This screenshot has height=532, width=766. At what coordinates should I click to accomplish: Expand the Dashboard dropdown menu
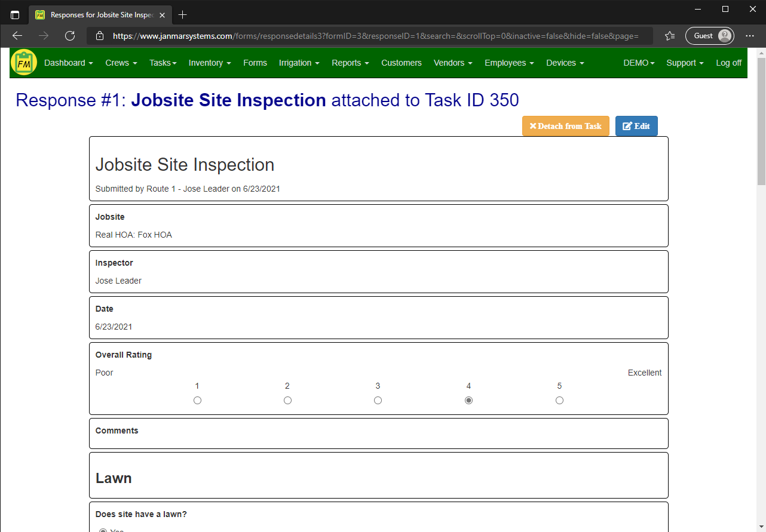pyautogui.click(x=69, y=63)
